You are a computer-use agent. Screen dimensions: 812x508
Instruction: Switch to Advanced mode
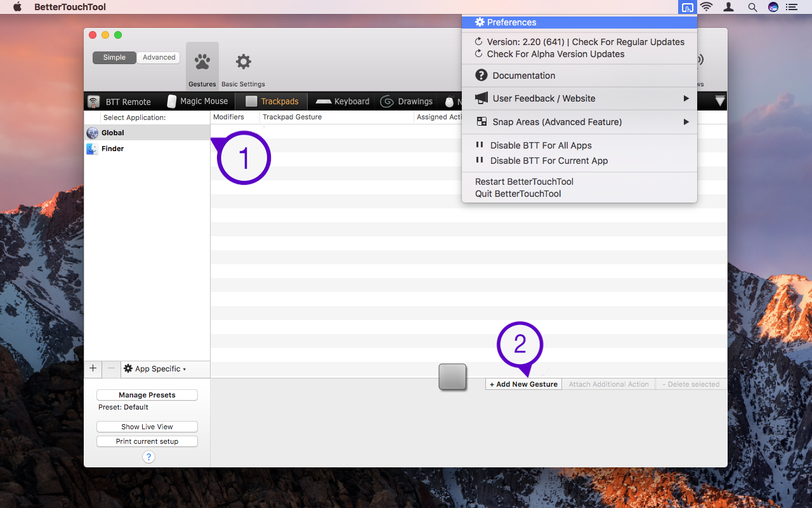(159, 57)
